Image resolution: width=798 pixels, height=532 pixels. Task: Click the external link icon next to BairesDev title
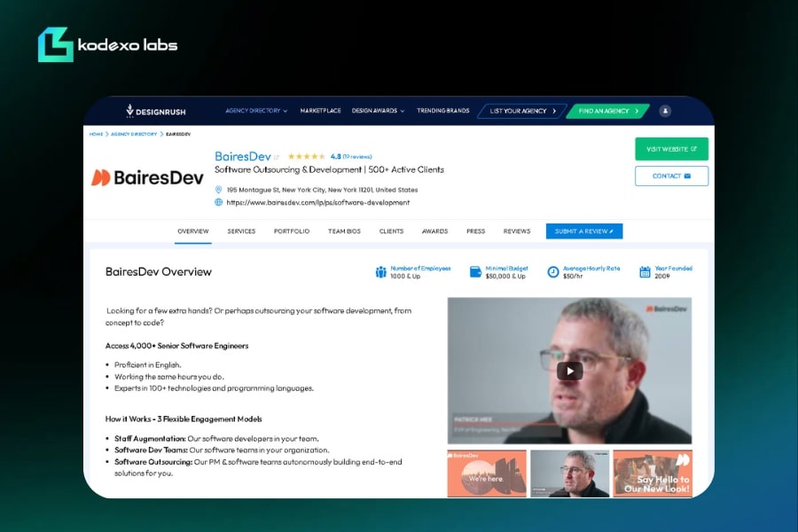(277, 157)
